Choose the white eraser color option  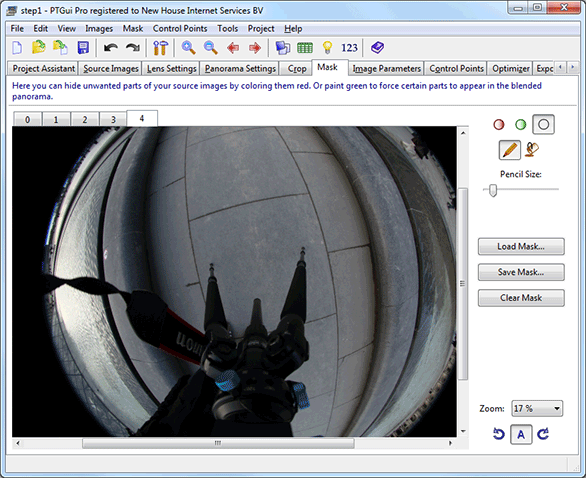[543, 124]
